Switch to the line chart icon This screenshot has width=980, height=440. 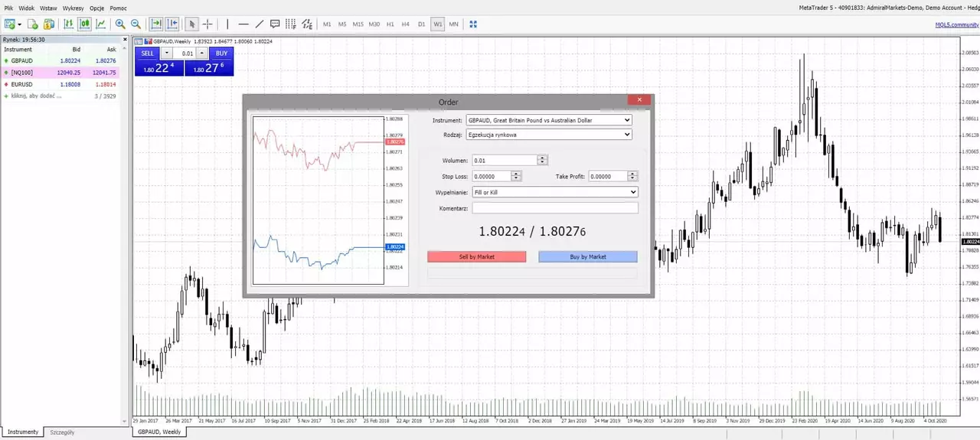pyautogui.click(x=100, y=24)
